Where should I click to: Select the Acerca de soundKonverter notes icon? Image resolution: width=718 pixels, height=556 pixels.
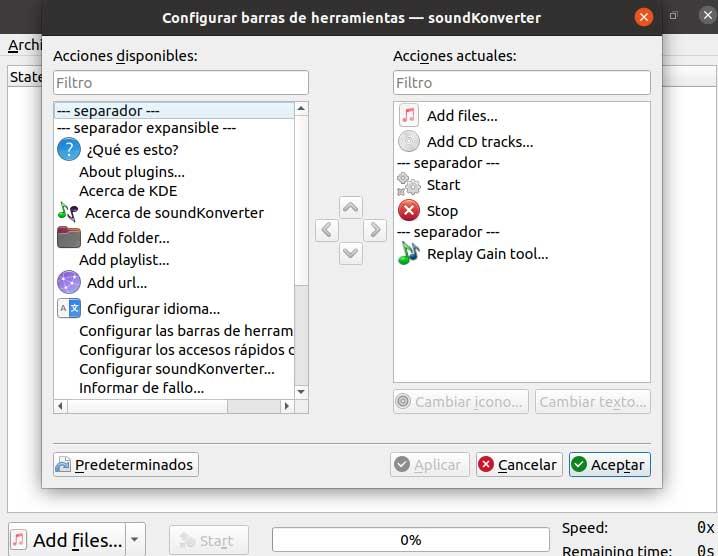[68, 212]
